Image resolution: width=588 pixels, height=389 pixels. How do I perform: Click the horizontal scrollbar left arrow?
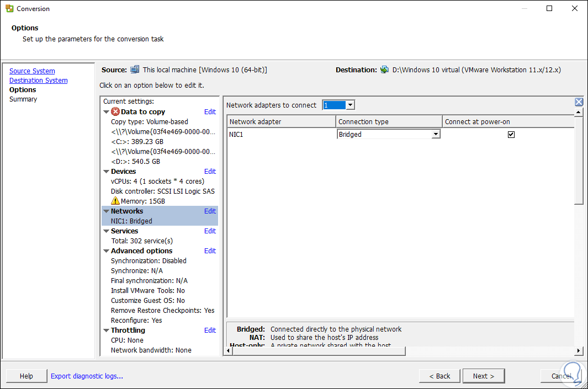[229, 351]
